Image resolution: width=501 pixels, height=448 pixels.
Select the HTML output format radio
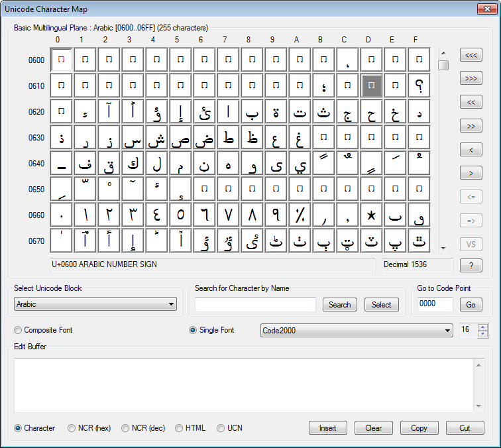179,428
